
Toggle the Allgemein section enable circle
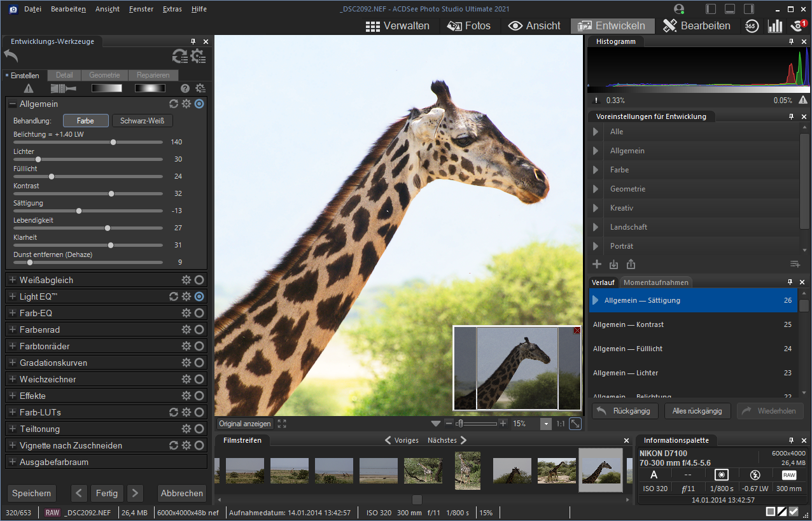tap(199, 104)
